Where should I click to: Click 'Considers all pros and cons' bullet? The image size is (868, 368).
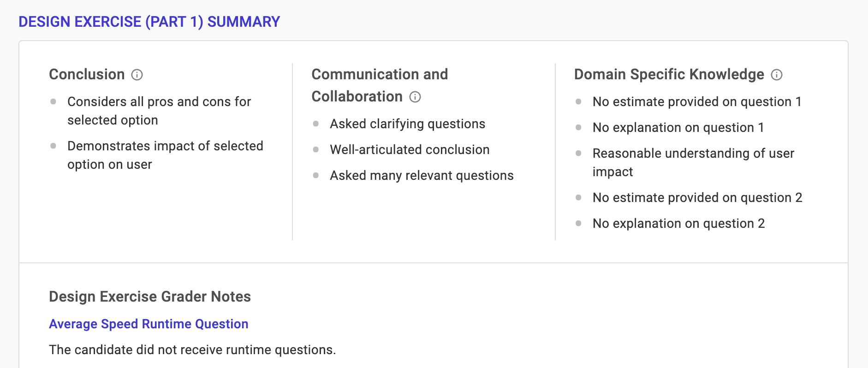pyautogui.click(x=159, y=111)
